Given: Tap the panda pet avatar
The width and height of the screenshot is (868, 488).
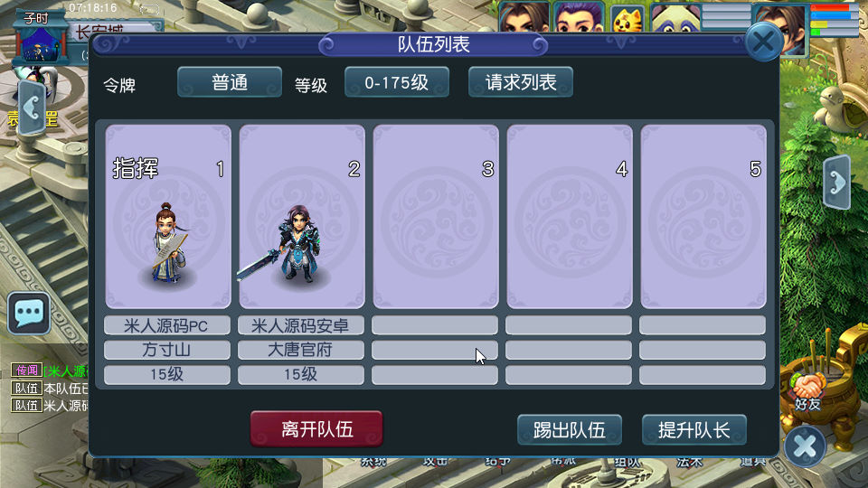Looking at the screenshot, I should click(676, 17).
